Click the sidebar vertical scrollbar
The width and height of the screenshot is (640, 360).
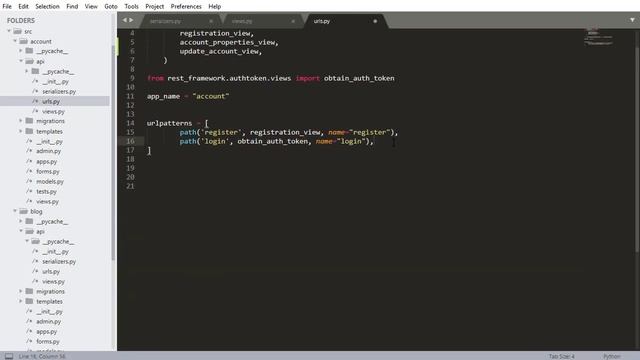click(x=113, y=152)
